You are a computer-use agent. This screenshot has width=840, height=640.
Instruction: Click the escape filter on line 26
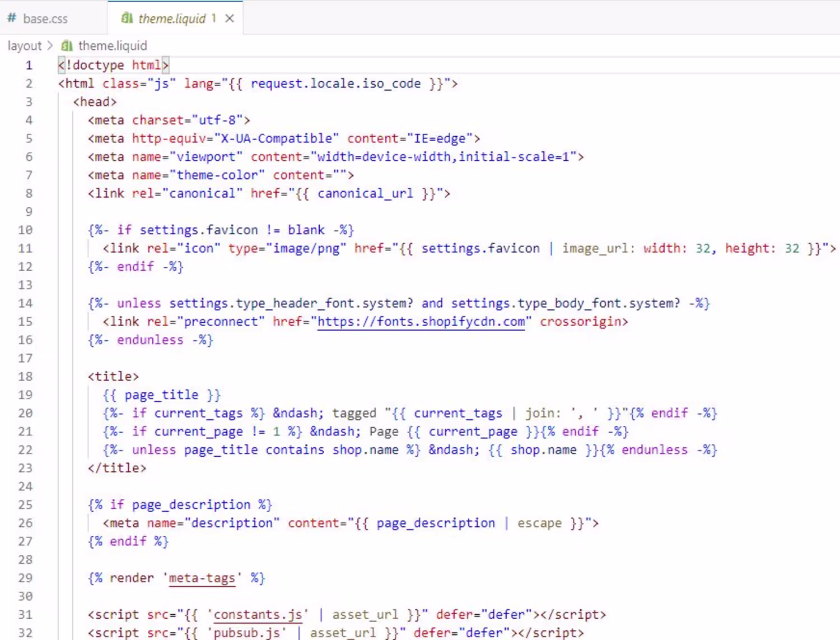[x=539, y=523]
